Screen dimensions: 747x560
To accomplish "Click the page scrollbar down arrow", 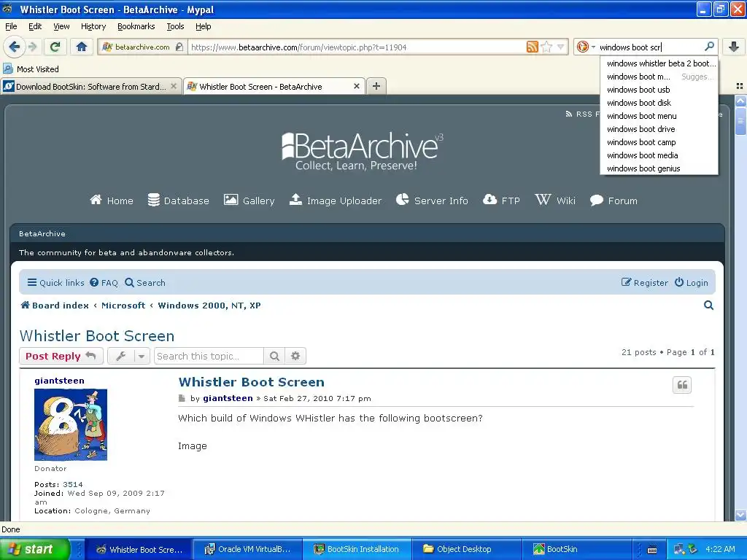I will click(740, 515).
